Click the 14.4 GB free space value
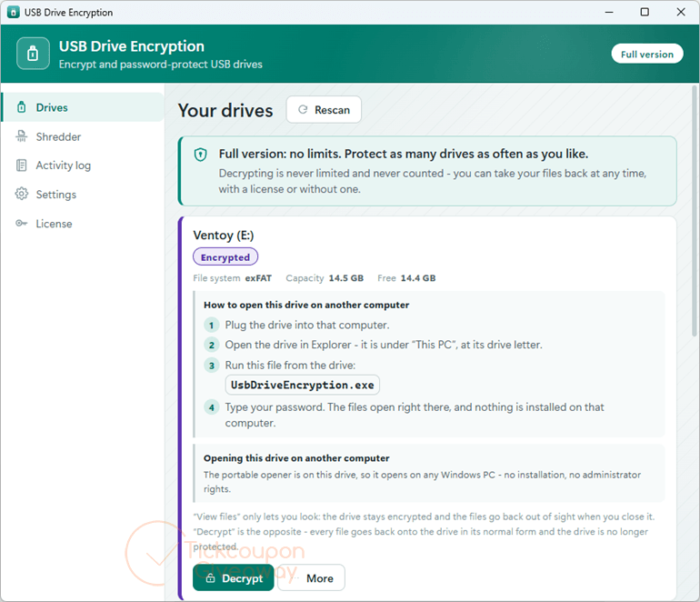Viewport: 700px width, 602px height. [418, 278]
